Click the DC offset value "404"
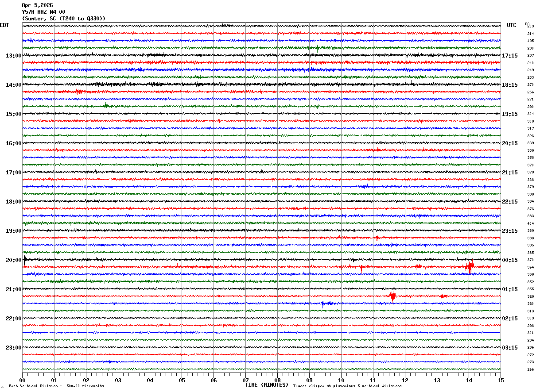Viewport: 536px width, 392px height. tap(530, 224)
